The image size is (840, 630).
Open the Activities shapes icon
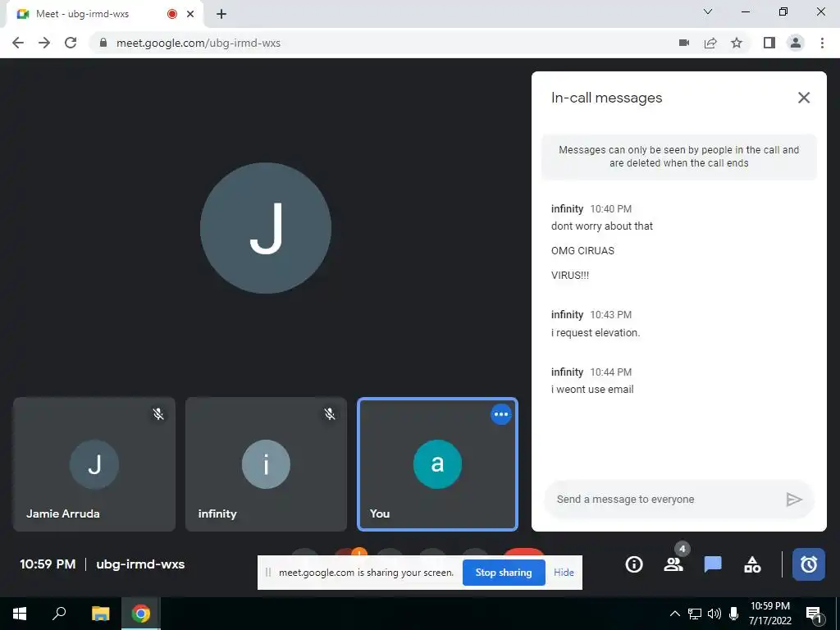point(752,564)
